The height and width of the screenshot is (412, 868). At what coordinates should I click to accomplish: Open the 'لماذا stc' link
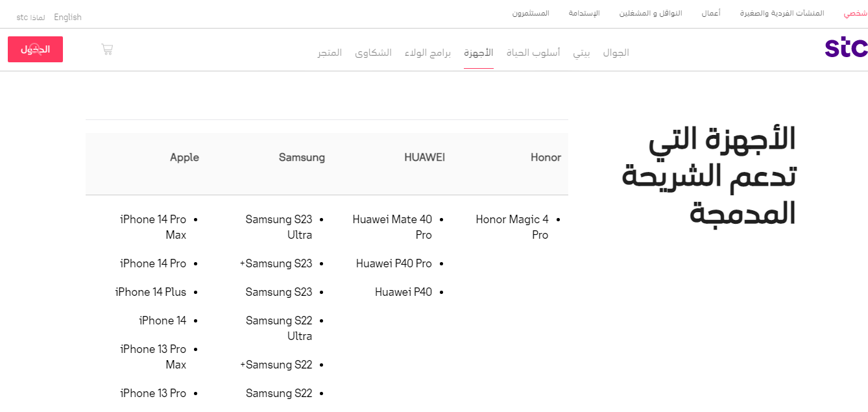[x=30, y=18]
